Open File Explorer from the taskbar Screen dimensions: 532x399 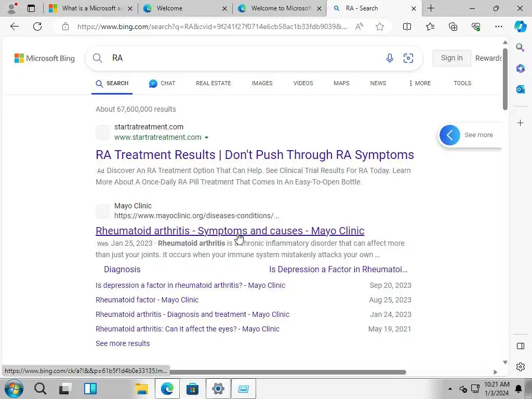pos(142,389)
